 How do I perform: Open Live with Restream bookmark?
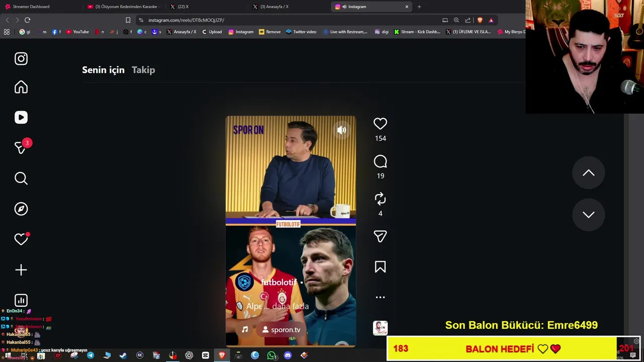[345, 32]
